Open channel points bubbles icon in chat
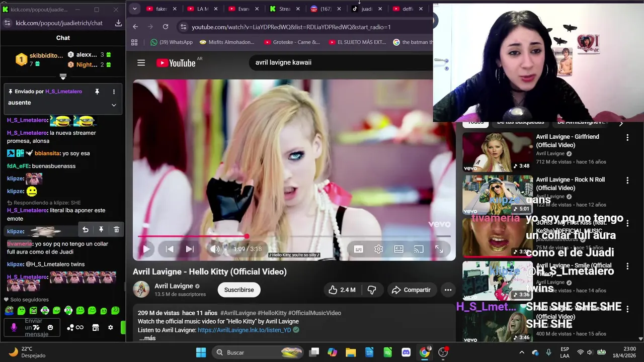Image resolution: width=644 pixels, height=362 pixels. tap(70, 327)
